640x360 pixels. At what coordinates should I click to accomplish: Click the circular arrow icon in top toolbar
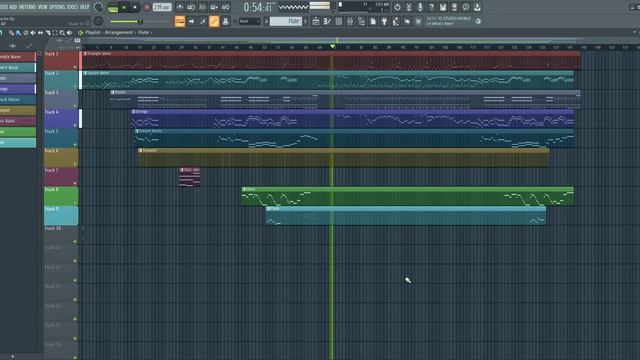pos(397,7)
